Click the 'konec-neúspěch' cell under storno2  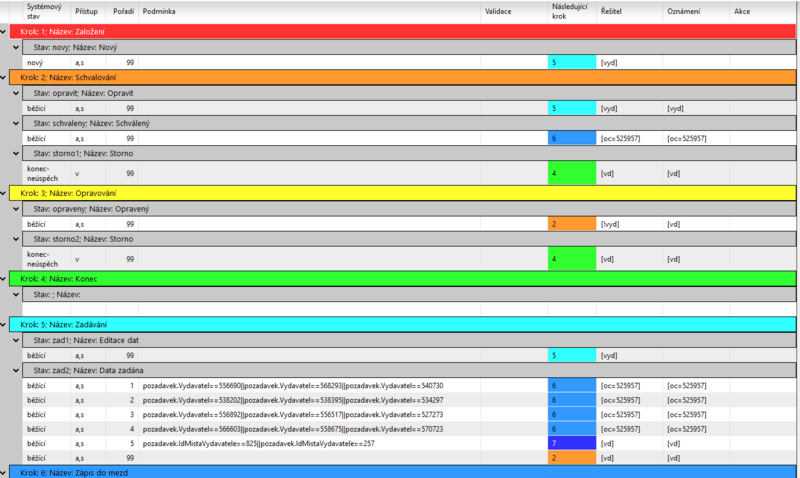pos(47,259)
